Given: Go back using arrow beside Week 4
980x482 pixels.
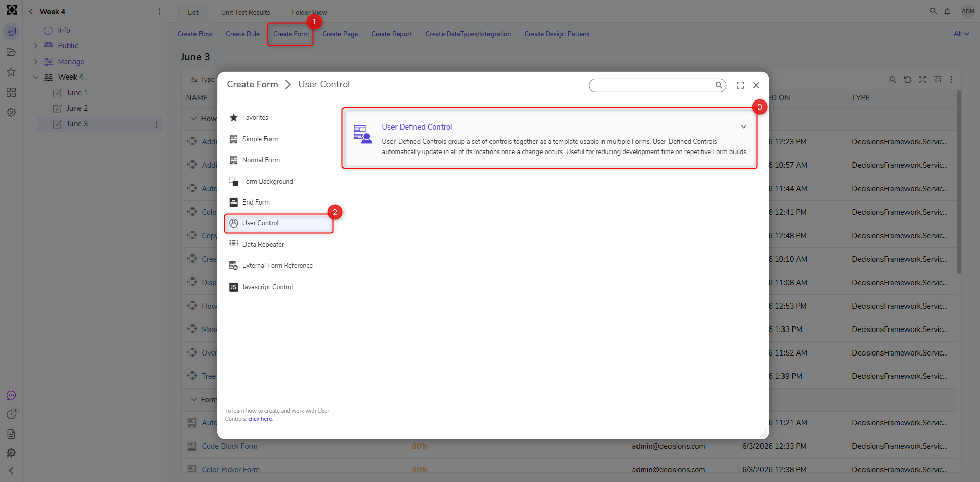Looking at the screenshot, I should (x=31, y=11).
